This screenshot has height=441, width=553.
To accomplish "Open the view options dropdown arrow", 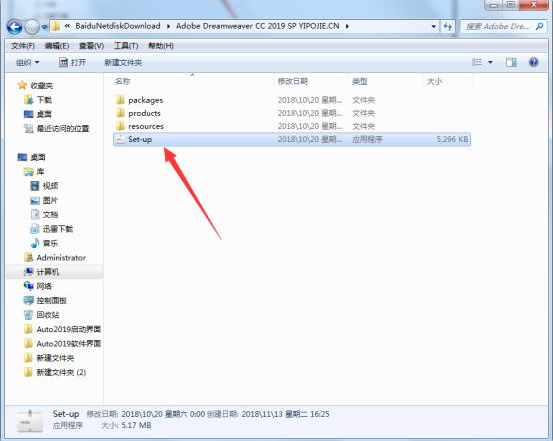I will click(x=490, y=62).
